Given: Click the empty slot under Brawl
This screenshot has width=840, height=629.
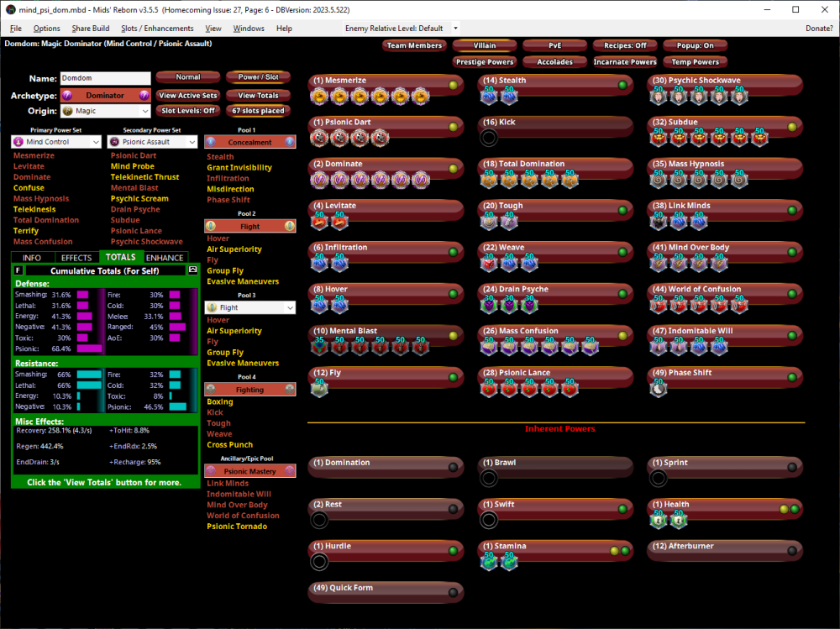Looking at the screenshot, I should pos(489,479).
